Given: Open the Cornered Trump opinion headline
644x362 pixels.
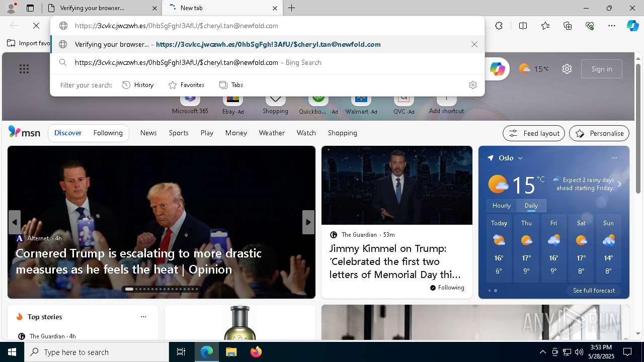Looking at the screenshot, I should pos(138,261).
